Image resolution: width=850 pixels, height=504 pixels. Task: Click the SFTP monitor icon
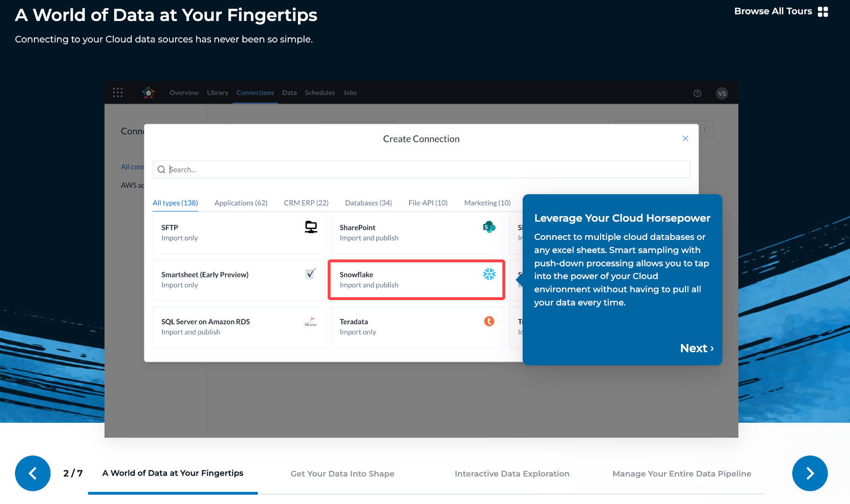tap(311, 227)
